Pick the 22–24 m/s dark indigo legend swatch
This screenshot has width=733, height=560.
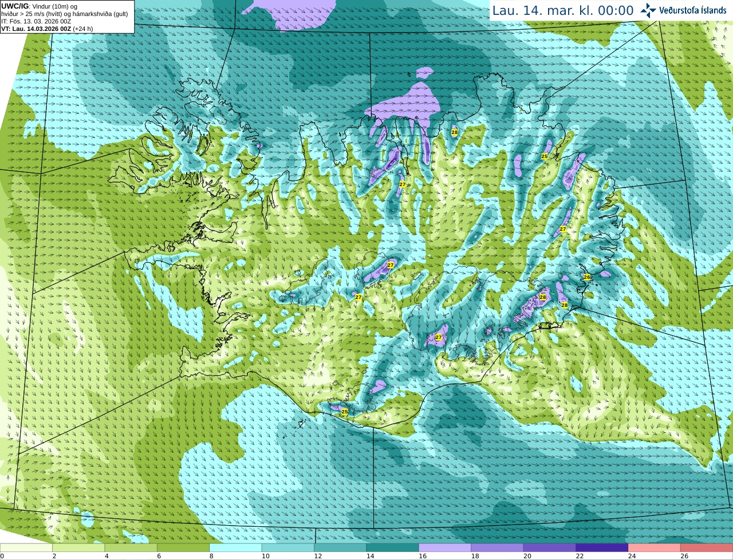(x=602, y=547)
